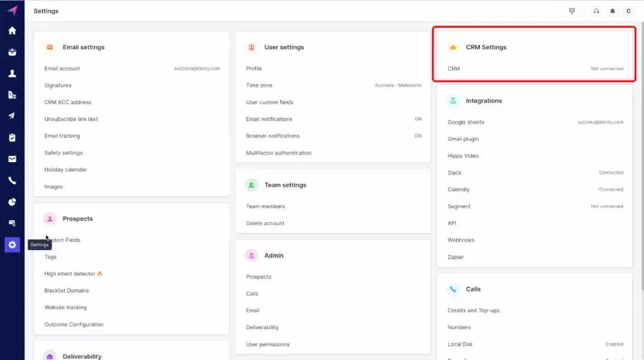This screenshot has width=644, height=360.
Task: Click the Prospects section person icon
Action: 50,219
